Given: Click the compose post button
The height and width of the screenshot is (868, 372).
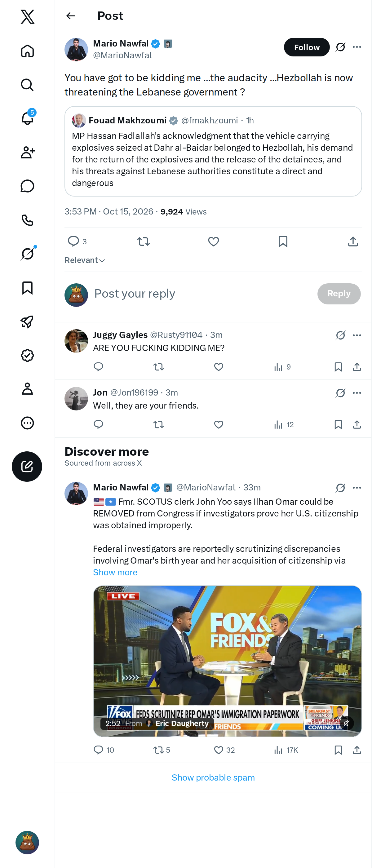Looking at the screenshot, I should (x=27, y=466).
